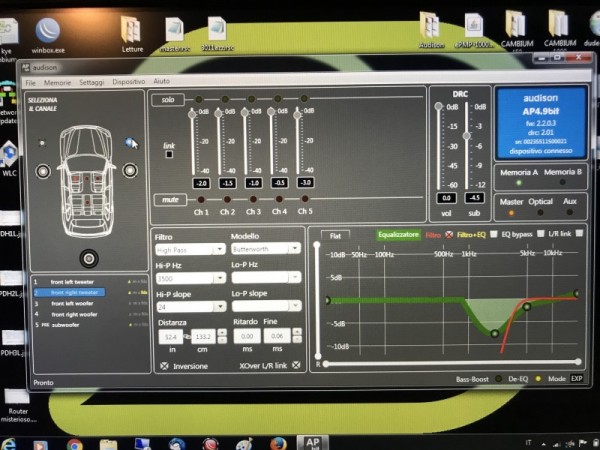Screen dimensions: 600x450
Task: Check the channel link checkbox
Action: [x=169, y=155]
